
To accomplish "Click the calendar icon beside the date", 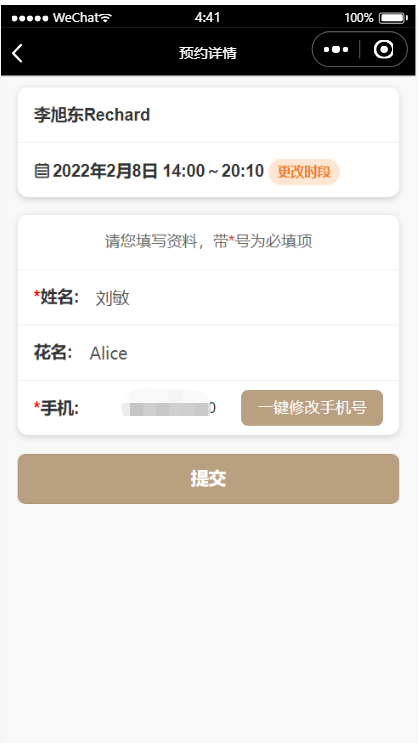I will coord(42,171).
